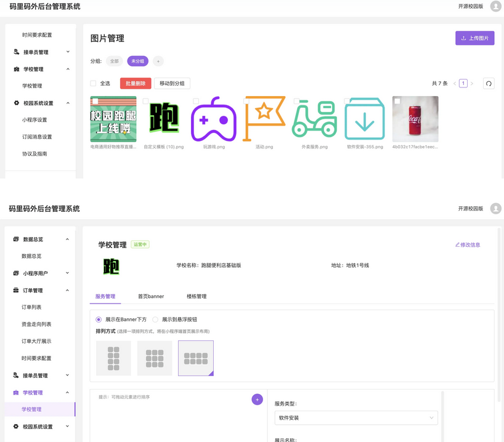
Task: Click 校园系统设置 gear icon in top sidebar
Action: (x=17, y=103)
